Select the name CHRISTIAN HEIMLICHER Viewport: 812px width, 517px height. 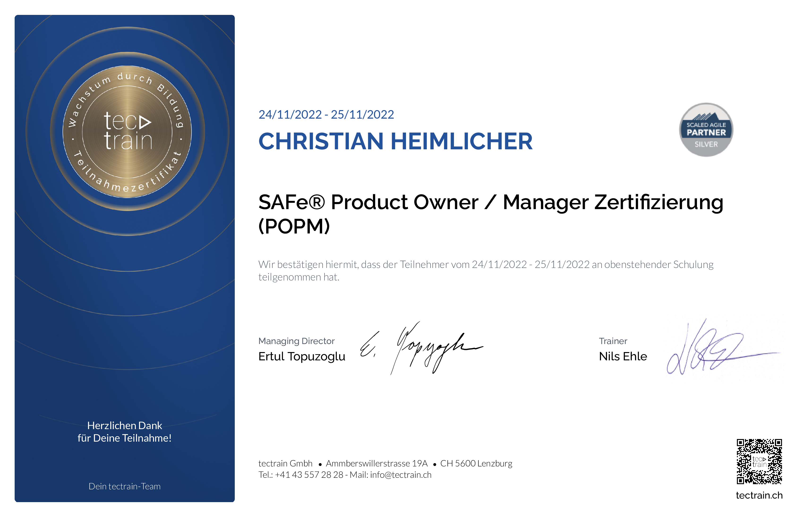[395, 141]
